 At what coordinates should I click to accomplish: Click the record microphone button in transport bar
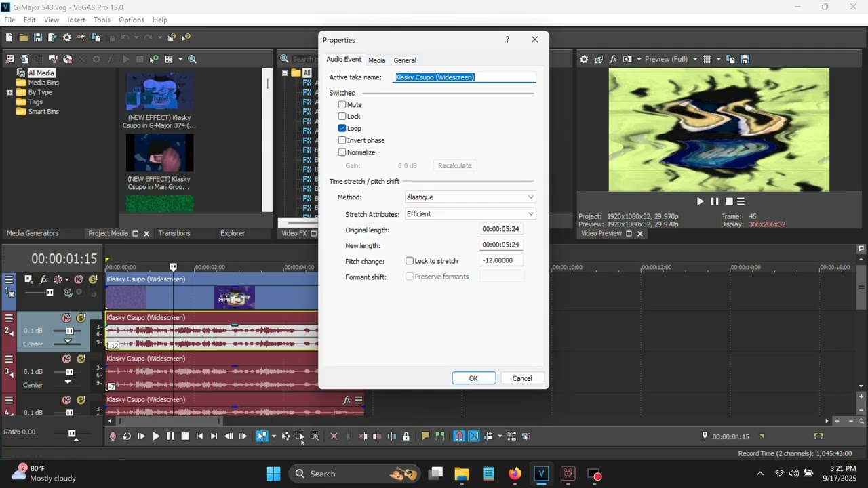click(x=113, y=436)
